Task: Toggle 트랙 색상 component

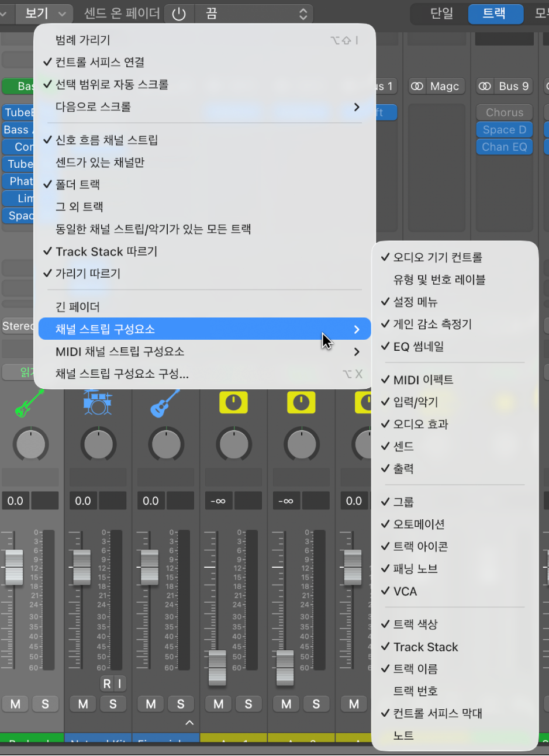Action: coord(455,624)
